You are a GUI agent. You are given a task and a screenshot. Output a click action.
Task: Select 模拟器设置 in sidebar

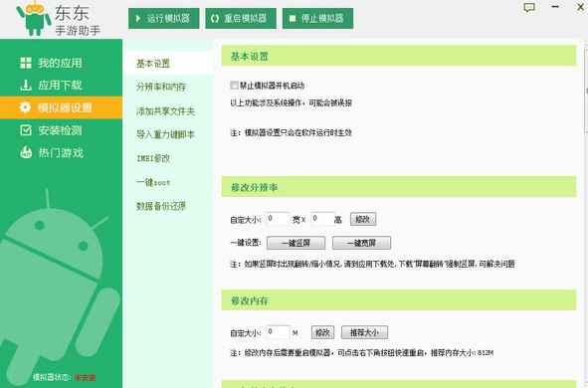coord(61,107)
